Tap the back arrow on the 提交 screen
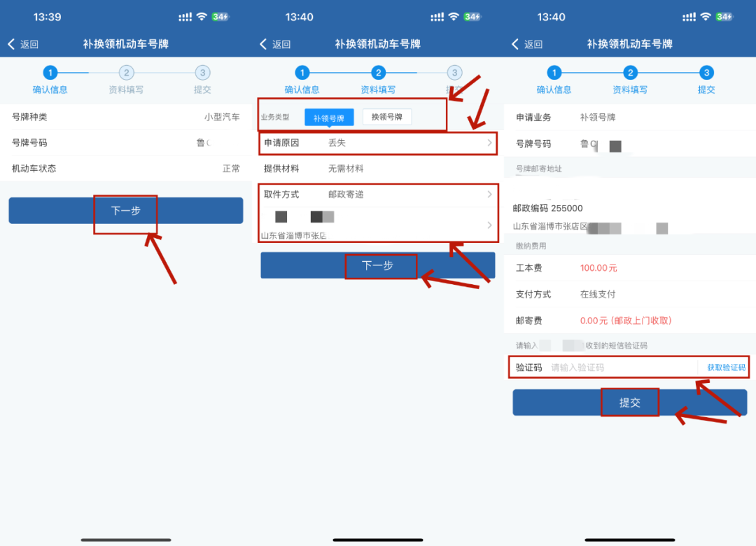 click(x=514, y=43)
